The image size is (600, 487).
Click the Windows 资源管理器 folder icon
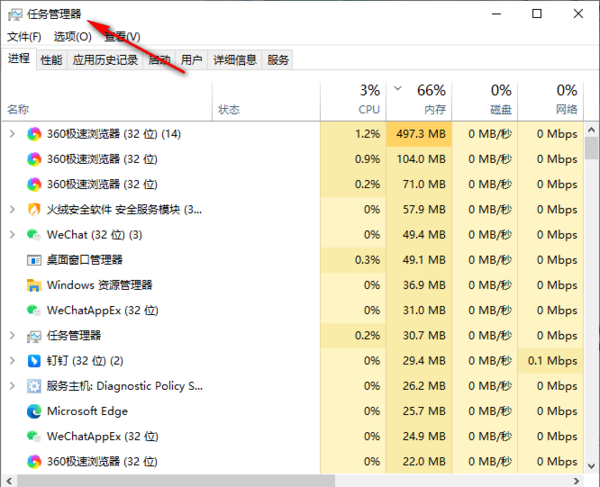tap(34, 285)
